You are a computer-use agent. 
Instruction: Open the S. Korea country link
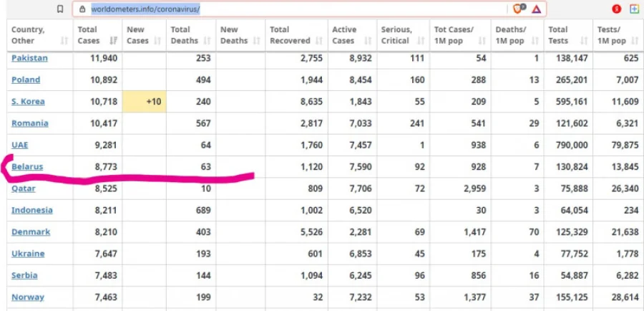[x=29, y=102]
